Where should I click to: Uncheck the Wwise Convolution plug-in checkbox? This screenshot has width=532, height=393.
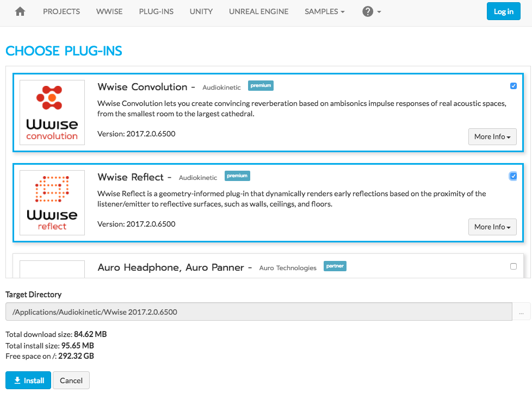[x=514, y=86]
